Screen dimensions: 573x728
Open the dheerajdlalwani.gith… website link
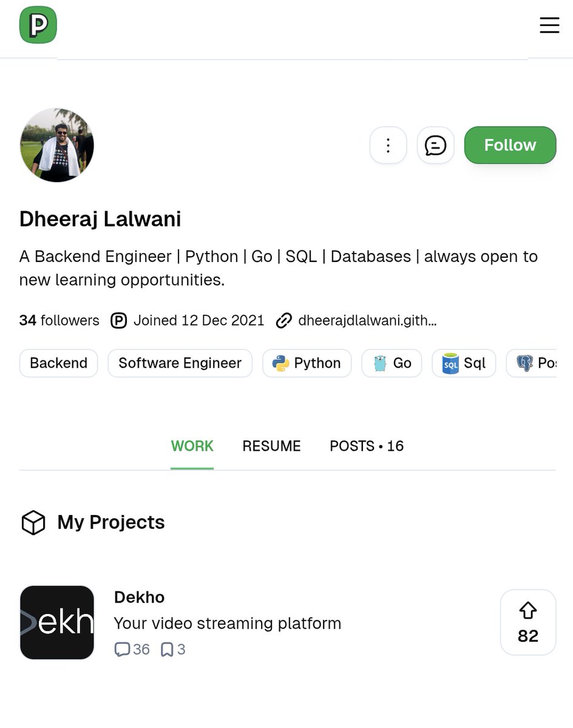(367, 320)
